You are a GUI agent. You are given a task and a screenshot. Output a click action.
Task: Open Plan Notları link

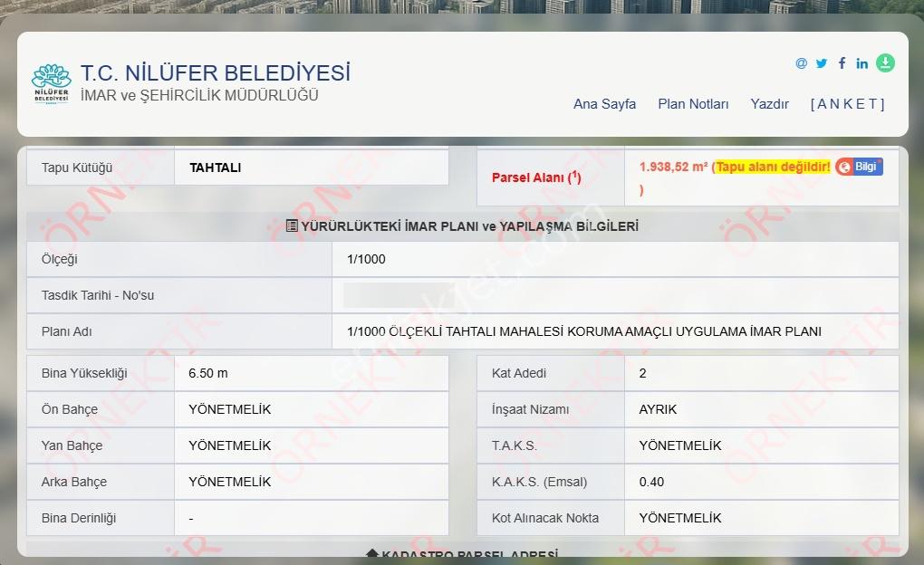(693, 104)
